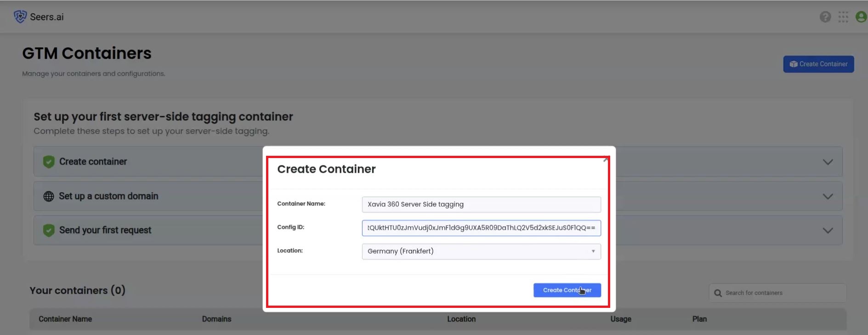This screenshot has width=868, height=335.
Task: Expand the Send your first request chevron
Action: click(828, 231)
